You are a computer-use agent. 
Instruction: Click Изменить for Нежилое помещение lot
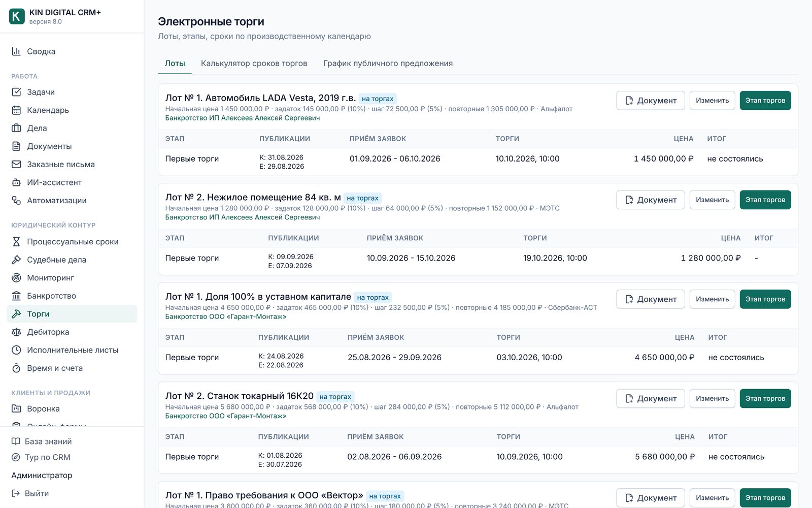(x=712, y=200)
